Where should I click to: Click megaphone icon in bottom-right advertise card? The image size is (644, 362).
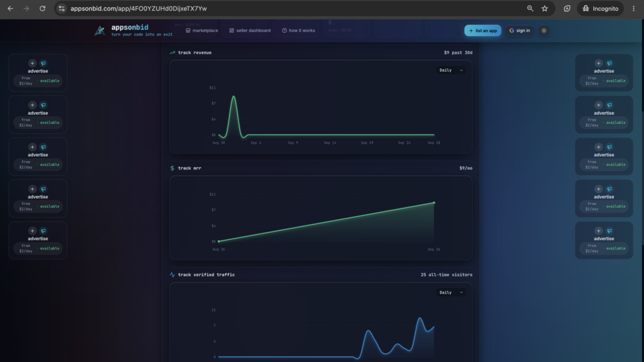[x=610, y=231]
